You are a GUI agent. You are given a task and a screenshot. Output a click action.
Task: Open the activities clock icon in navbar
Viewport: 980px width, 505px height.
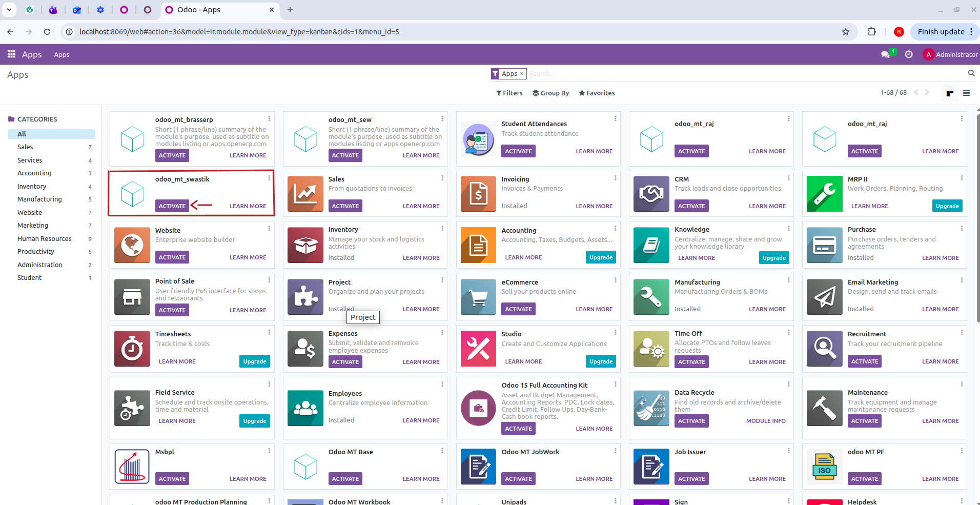tap(909, 54)
